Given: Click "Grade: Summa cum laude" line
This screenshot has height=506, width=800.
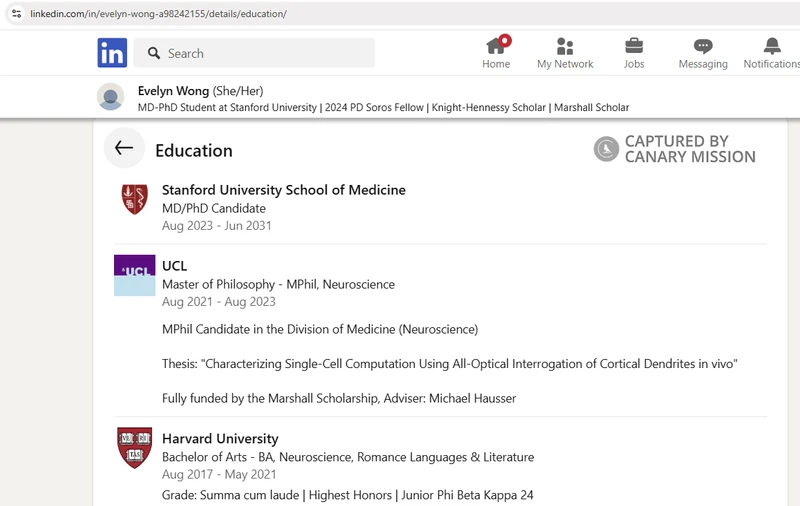Looking at the screenshot, I should point(347,495).
